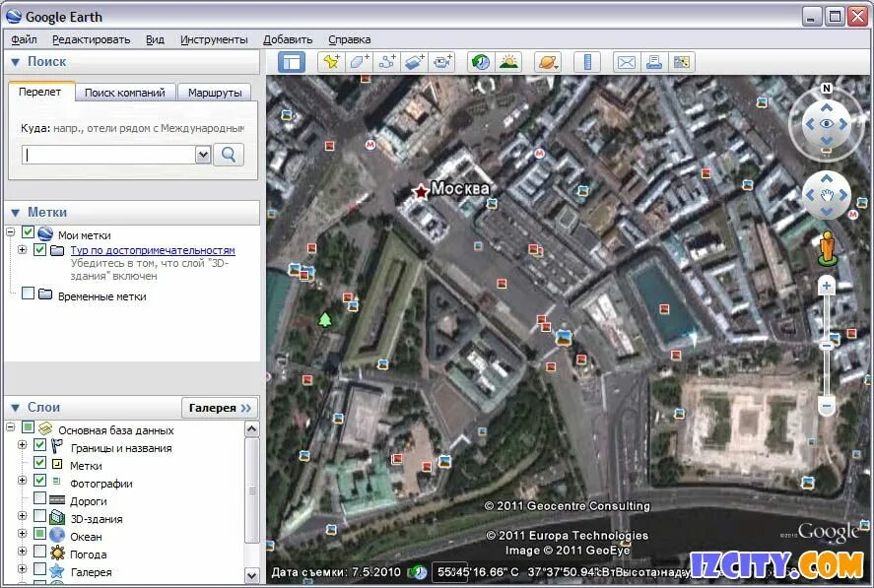Screen dimensions: 874x588
Task: Click the Мои метки globe icon
Action: point(45,234)
